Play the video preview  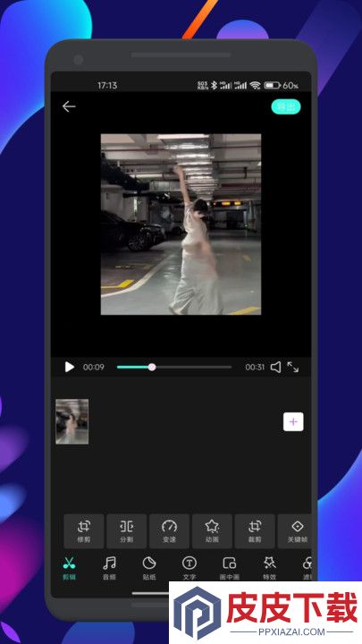point(70,367)
